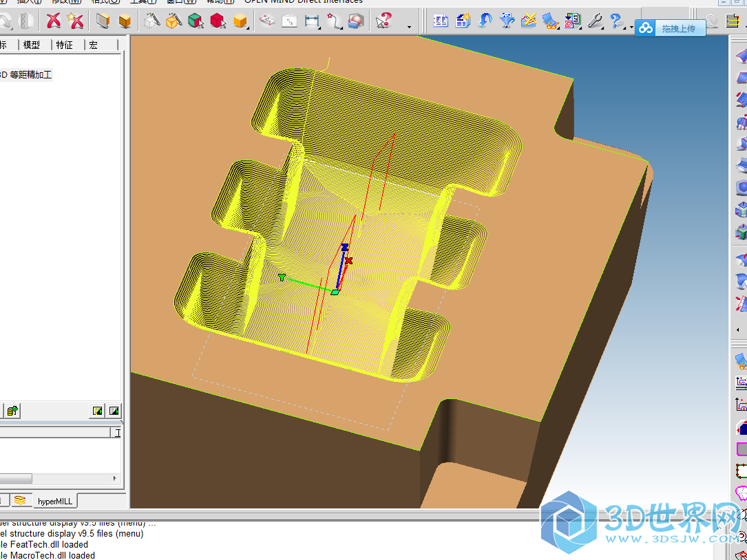Click the list with green arrow icon

coord(12,411)
